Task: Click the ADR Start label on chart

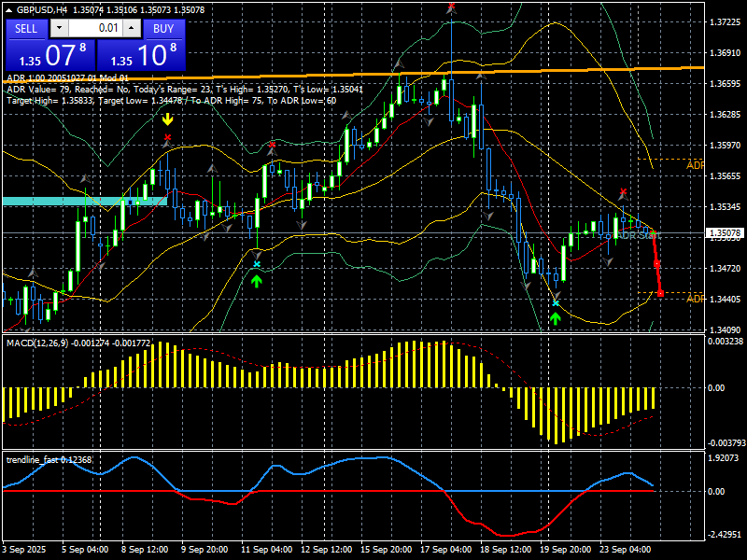Action: [x=638, y=235]
